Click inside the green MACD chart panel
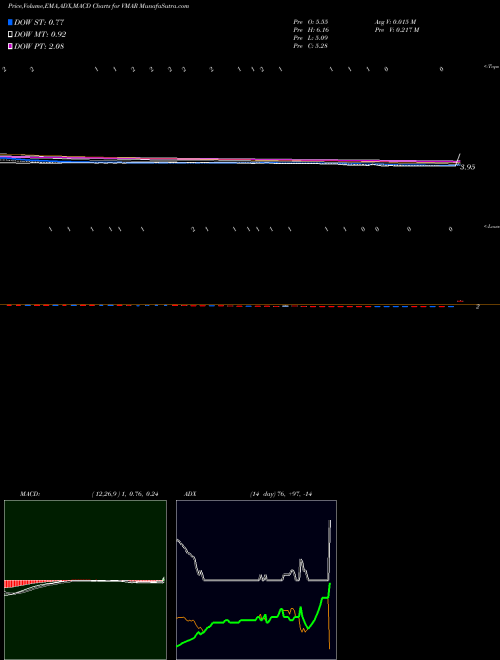Viewport: 500px width, 660px height. click(85, 580)
